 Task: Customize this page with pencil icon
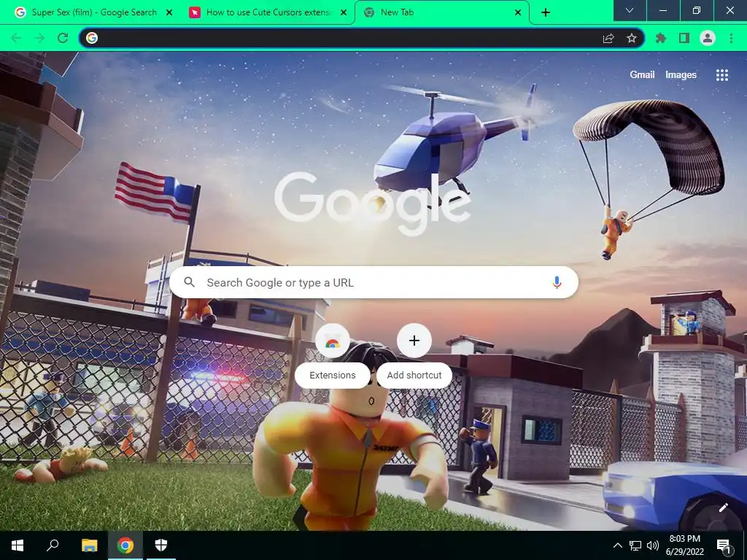(x=724, y=507)
